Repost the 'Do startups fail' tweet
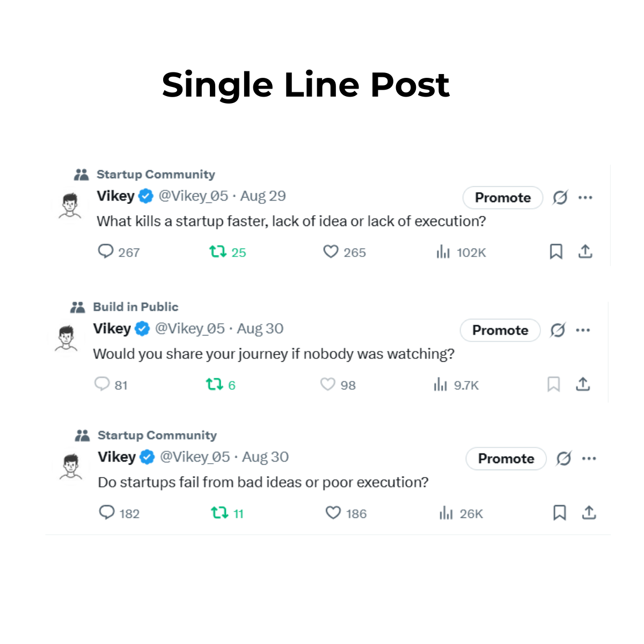This screenshot has height=644, width=644. pyautogui.click(x=219, y=513)
